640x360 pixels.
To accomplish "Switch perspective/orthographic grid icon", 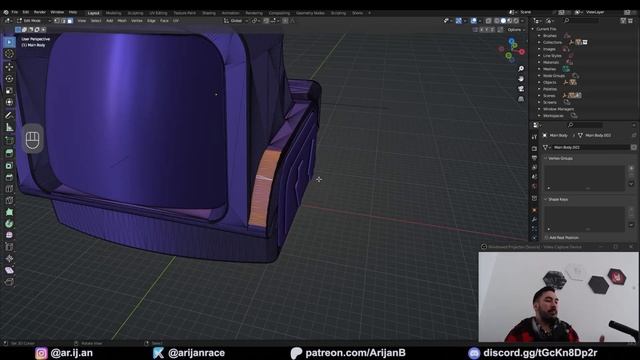I will (521, 99).
